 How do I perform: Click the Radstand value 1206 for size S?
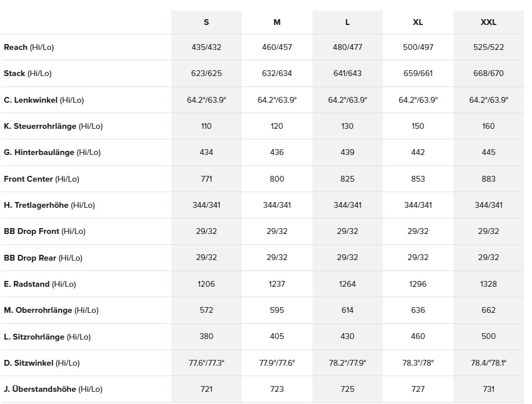(206, 284)
